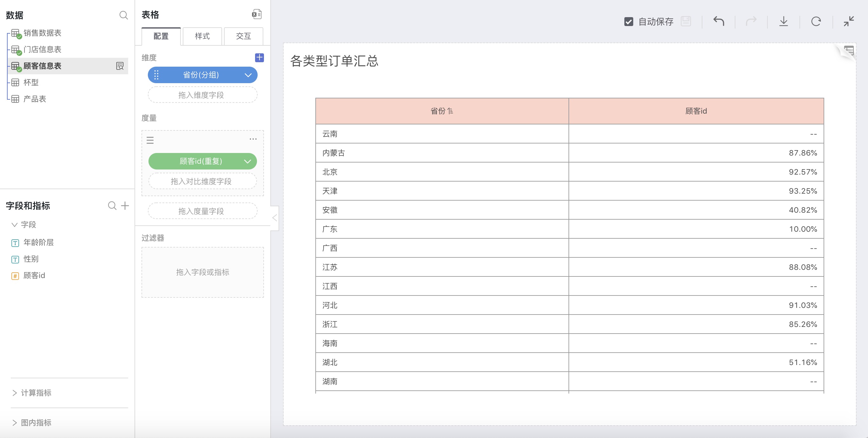
Task: Select 销售数据表 in the data list
Action: (x=42, y=33)
